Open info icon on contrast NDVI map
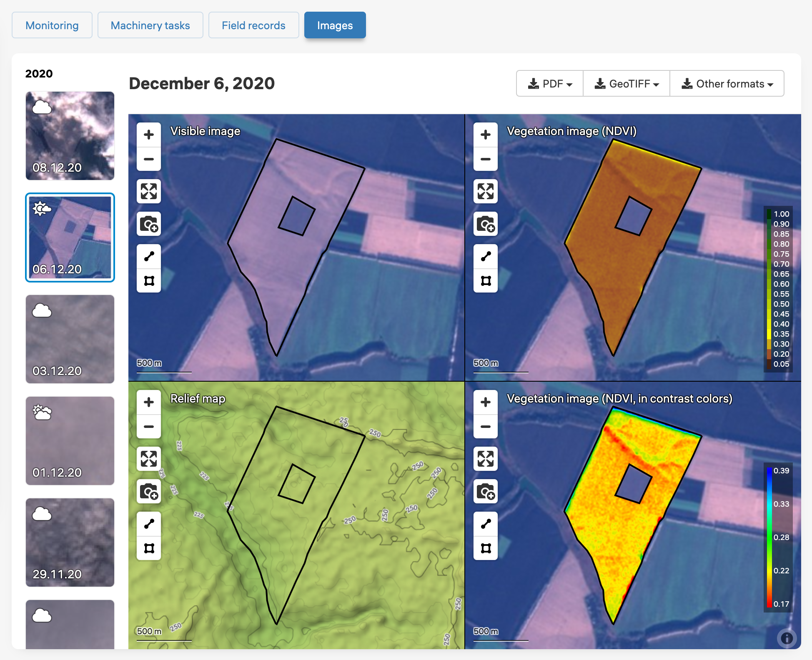 [x=787, y=638]
